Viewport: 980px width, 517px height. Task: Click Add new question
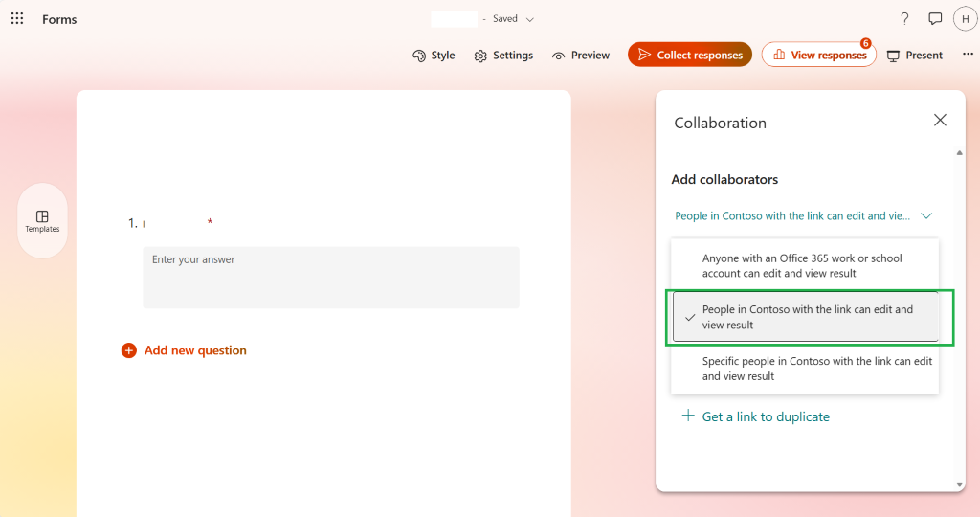[184, 350]
